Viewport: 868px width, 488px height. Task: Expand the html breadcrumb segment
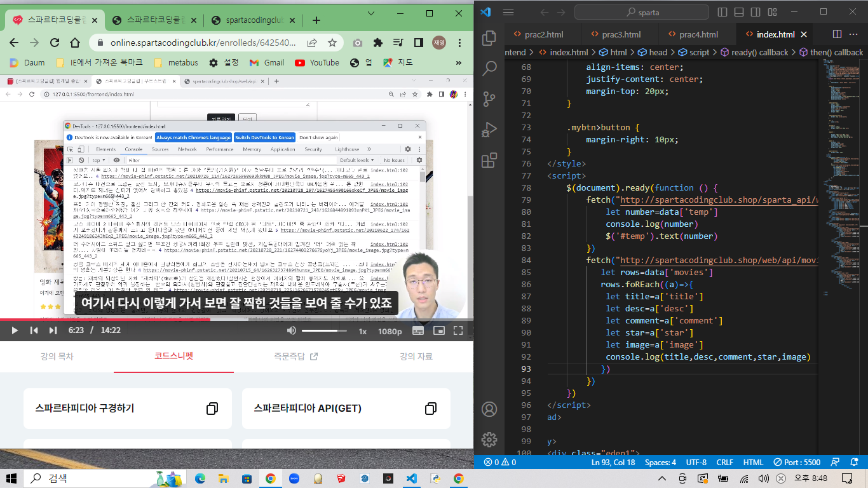click(x=613, y=53)
